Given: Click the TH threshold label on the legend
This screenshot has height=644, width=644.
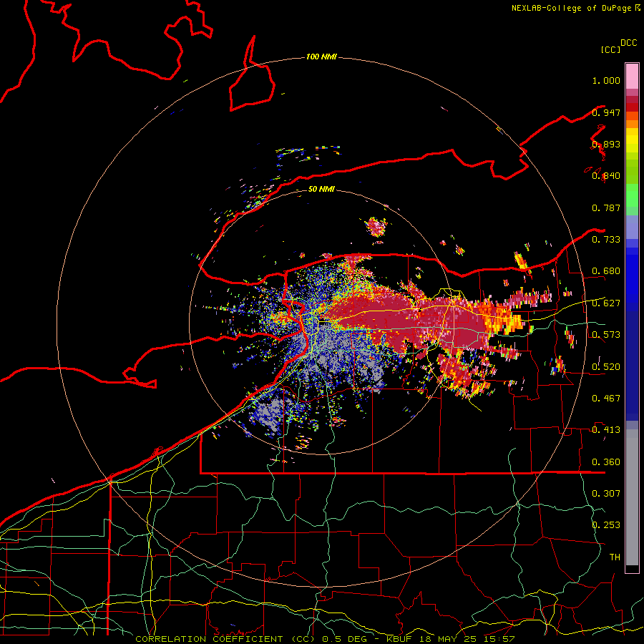Looking at the screenshot, I should [x=615, y=557].
